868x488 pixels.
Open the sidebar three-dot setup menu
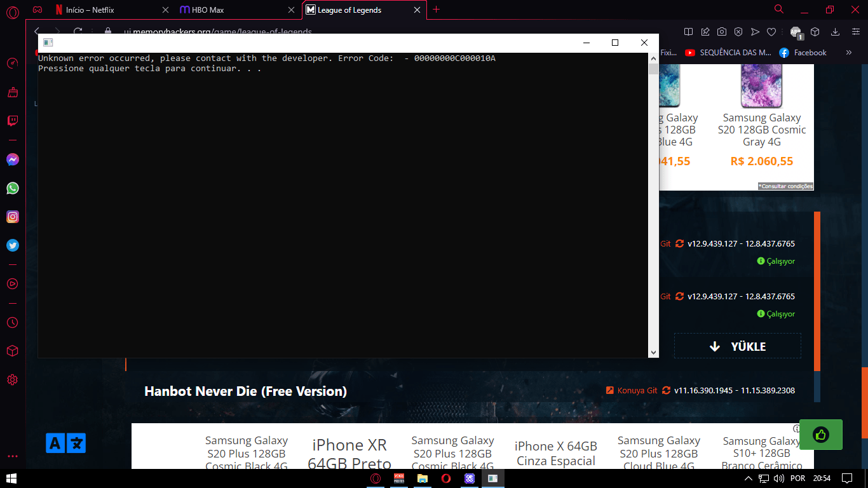[x=13, y=456]
